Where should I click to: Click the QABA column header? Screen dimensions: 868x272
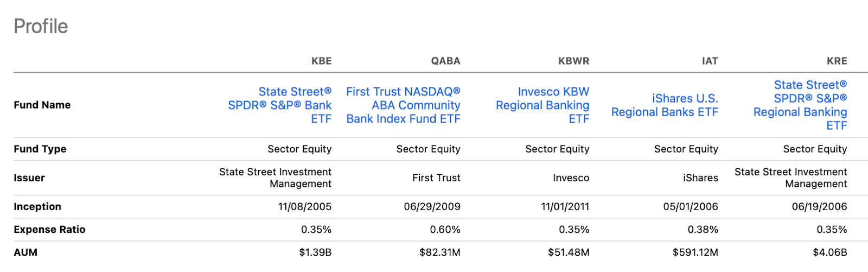point(445,61)
